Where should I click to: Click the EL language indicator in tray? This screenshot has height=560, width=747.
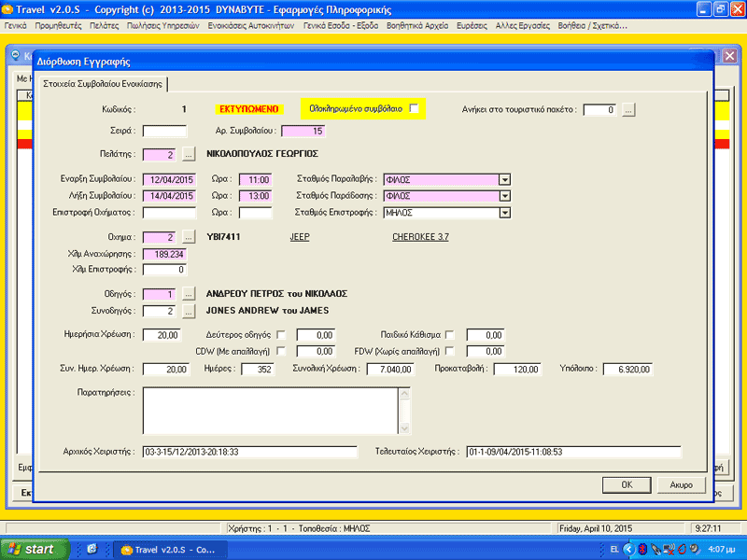pos(614,550)
